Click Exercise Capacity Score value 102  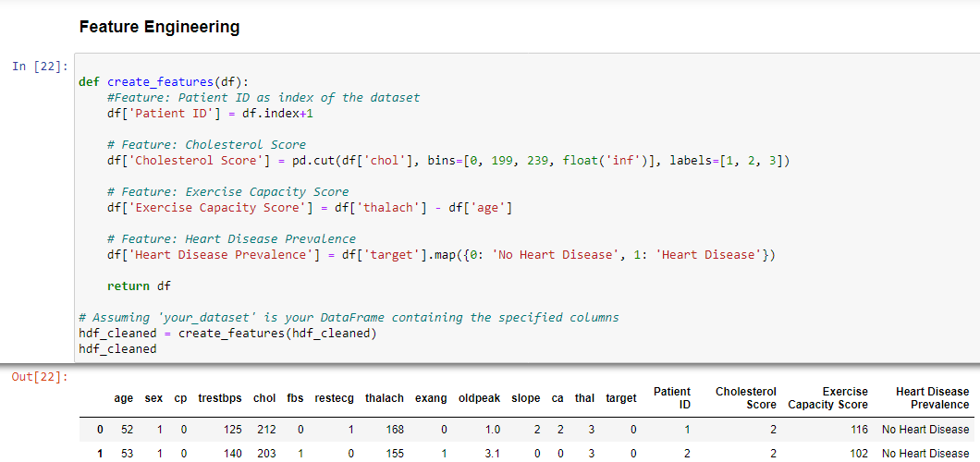pos(859,454)
